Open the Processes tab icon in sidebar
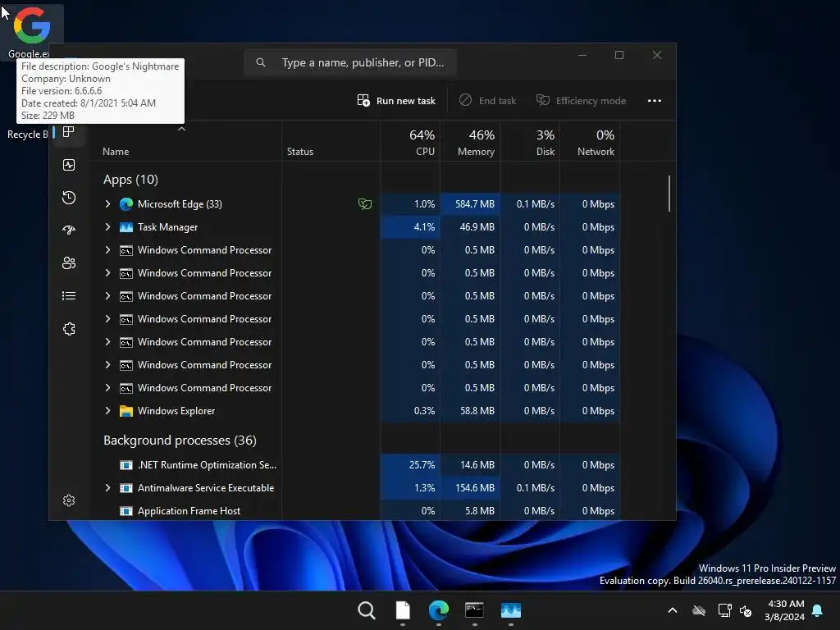 (x=69, y=132)
